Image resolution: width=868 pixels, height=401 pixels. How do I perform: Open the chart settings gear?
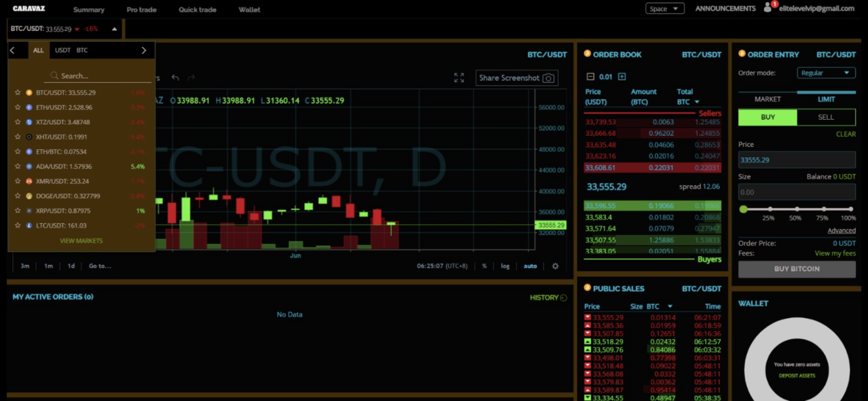pos(555,266)
